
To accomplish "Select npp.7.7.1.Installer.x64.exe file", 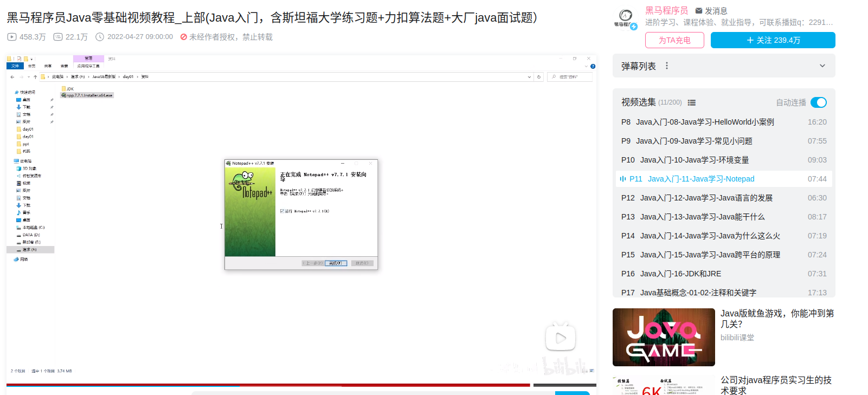I will click(87, 95).
